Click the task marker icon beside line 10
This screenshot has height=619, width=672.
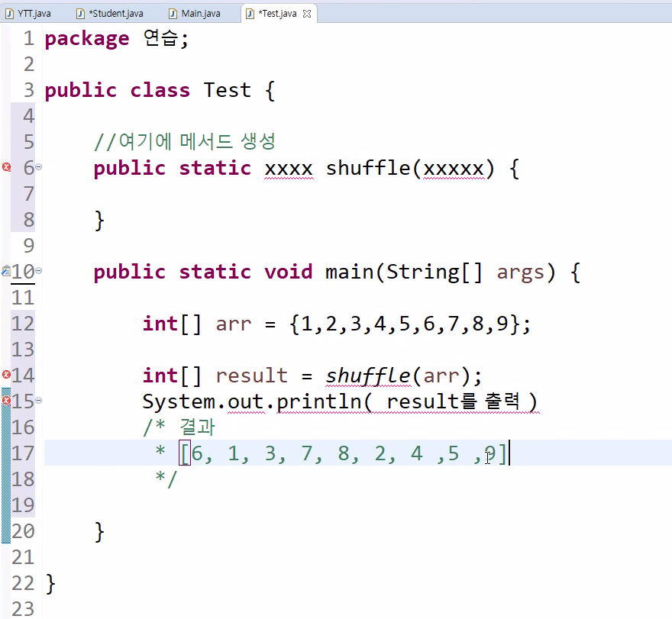pyautogui.click(x=6, y=271)
